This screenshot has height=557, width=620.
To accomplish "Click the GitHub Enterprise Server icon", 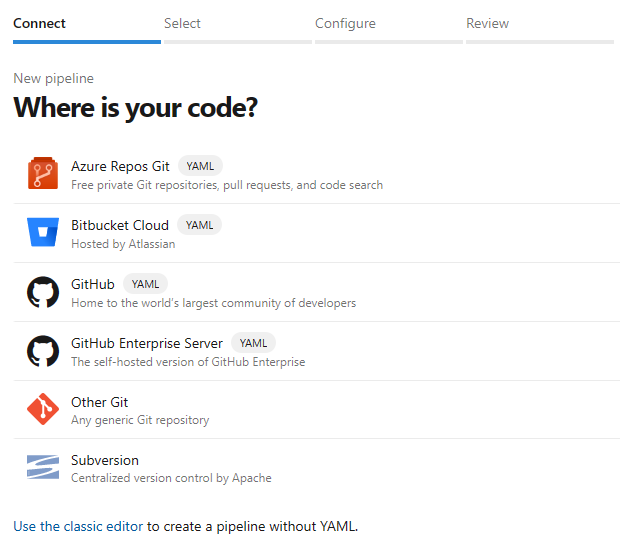I will point(43,351).
